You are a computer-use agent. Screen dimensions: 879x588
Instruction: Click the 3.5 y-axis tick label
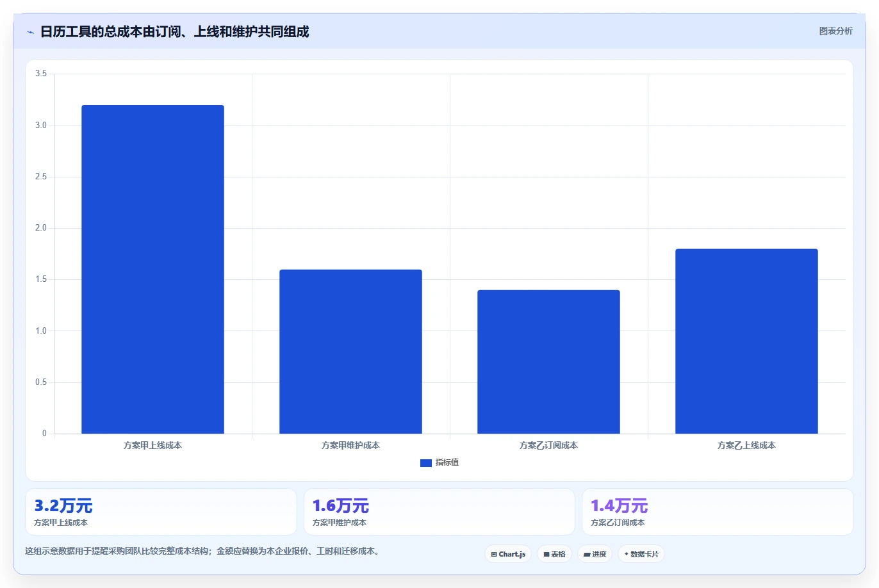41,74
